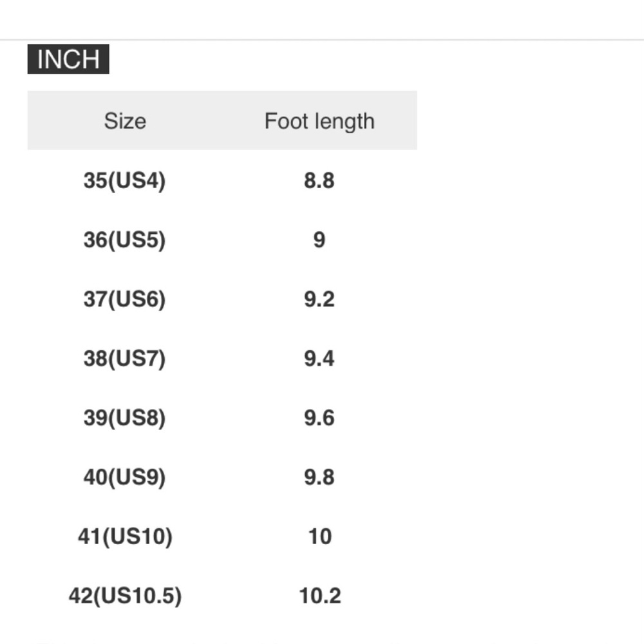Click size 41(US10) row label
This screenshot has width=644, height=644.
pyautogui.click(x=125, y=536)
